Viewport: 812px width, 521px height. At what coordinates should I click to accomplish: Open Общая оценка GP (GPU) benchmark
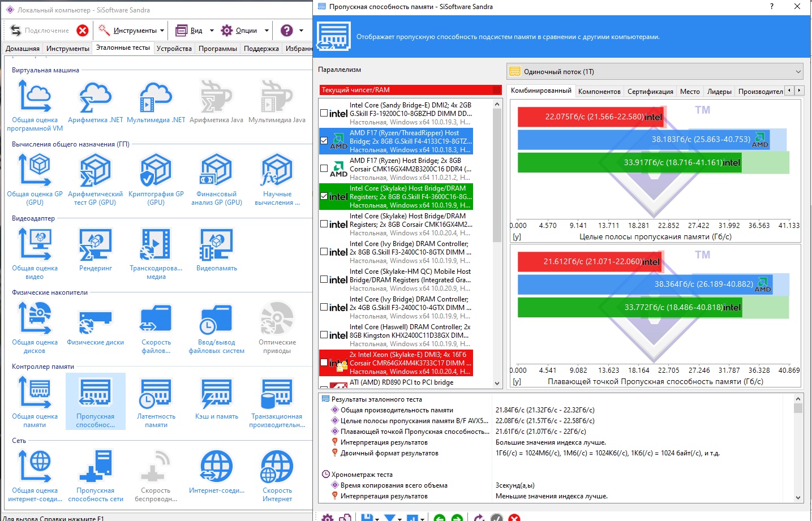pyautogui.click(x=35, y=180)
